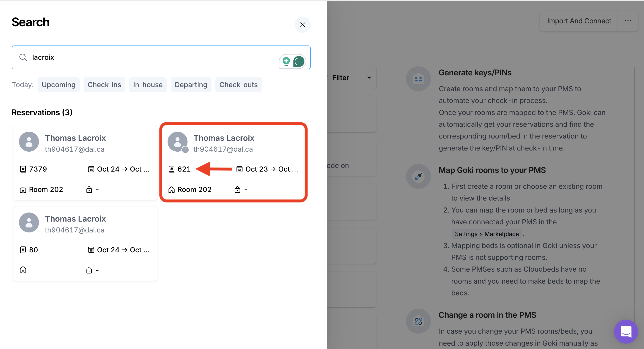Select the Departing filter chip
This screenshot has width=644, height=349.
pyautogui.click(x=191, y=85)
